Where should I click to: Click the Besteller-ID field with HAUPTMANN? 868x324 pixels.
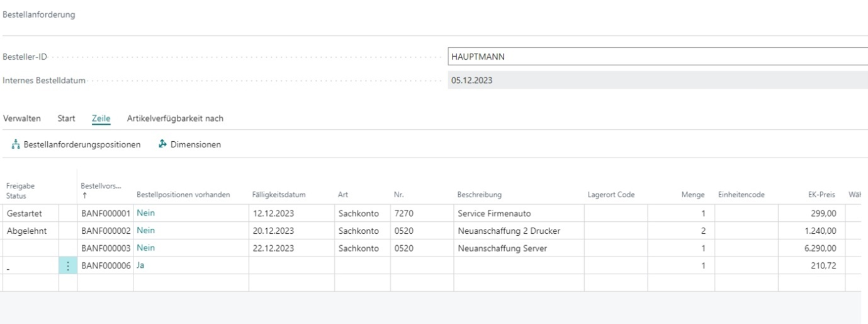pos(655,57)
